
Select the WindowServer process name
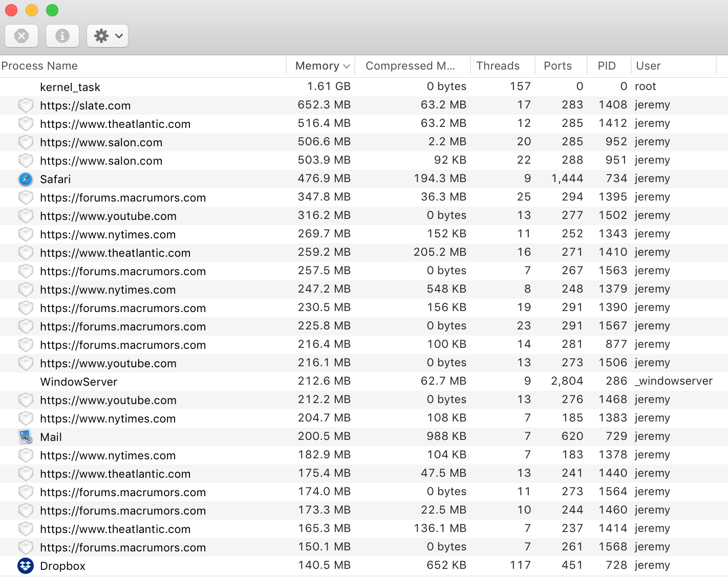point(79,382)
